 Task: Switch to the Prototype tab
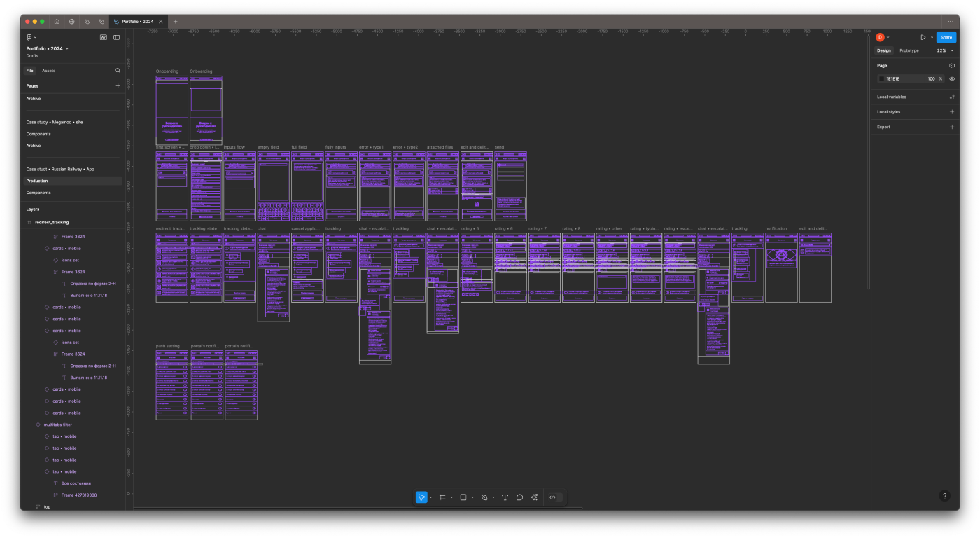coord(909,50)
